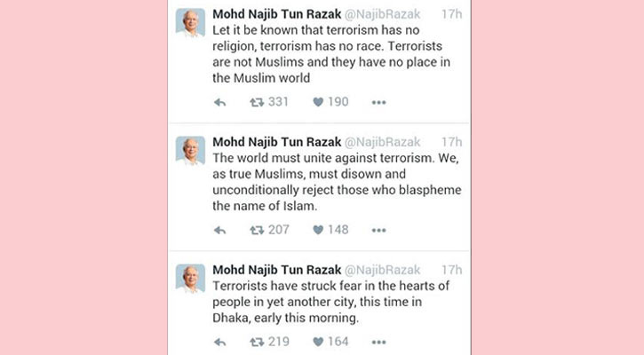This screenshot has width=644, height=355.
Task: Like the tweet with 148 likes
Action: coord(318,230)
